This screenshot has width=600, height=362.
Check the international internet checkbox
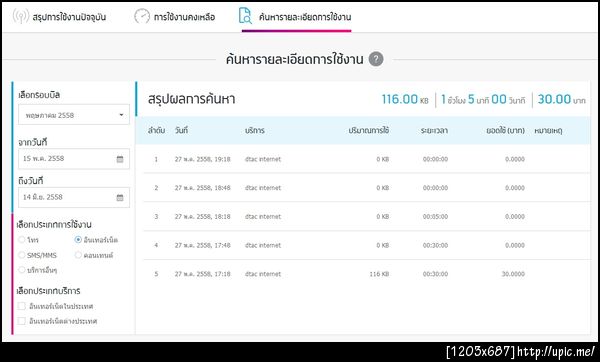coord(22,321)
